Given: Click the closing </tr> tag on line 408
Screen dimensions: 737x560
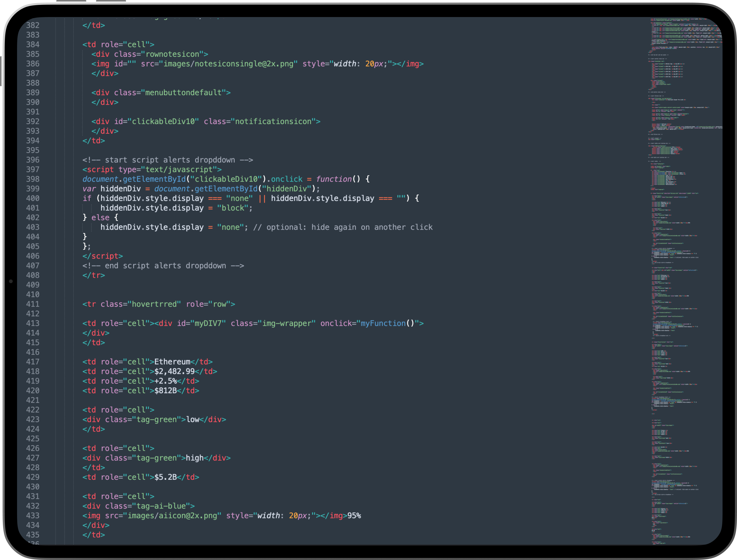Looking at the screenshot, I should [94, 275].
